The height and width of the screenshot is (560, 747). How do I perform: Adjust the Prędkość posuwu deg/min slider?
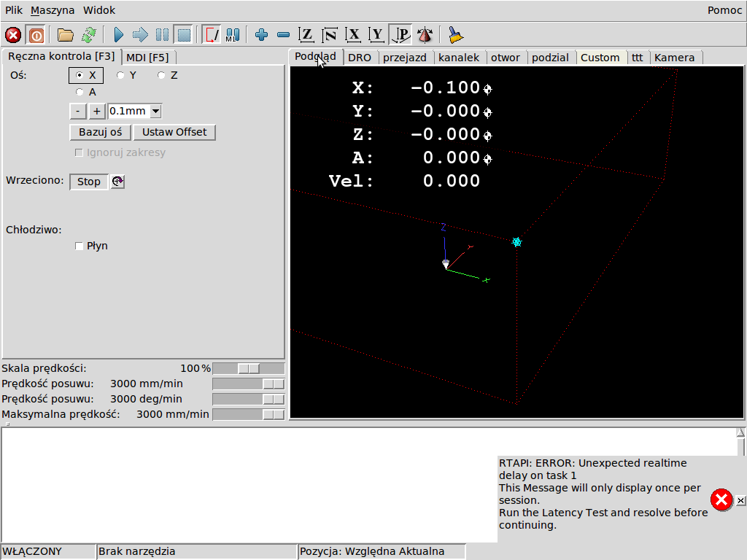point(248,399)
